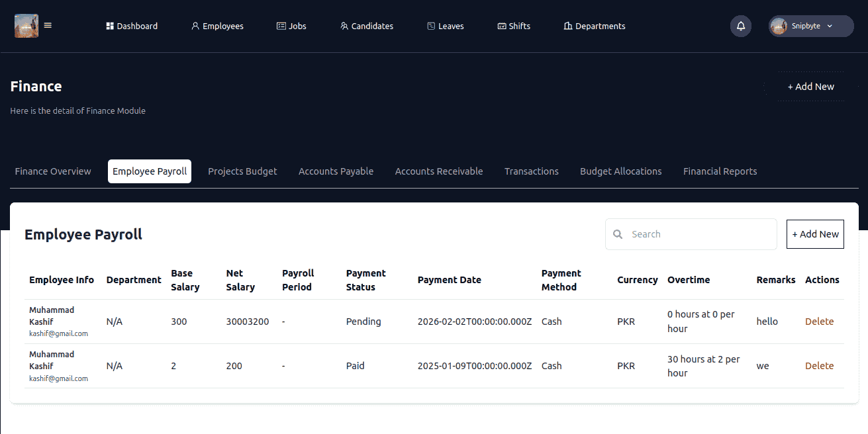Click Remarks column header
The height and width of the screenshot is (434, 868).
click(776, 280)
